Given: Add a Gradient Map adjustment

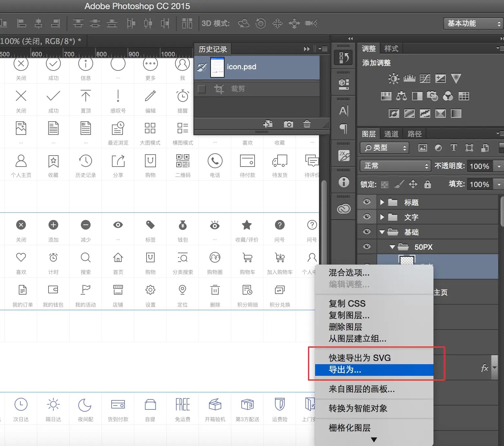Looking at the screenshot, I should click(x=456, y=114).
